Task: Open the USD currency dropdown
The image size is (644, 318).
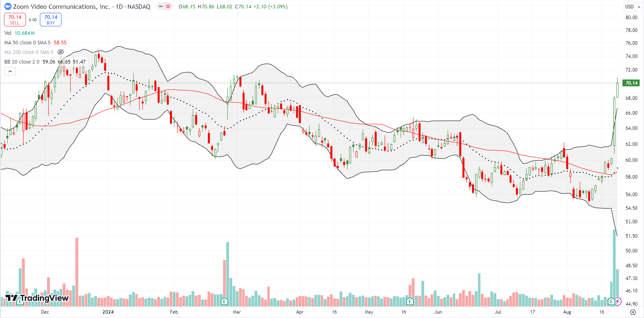Action: [633, 6]
